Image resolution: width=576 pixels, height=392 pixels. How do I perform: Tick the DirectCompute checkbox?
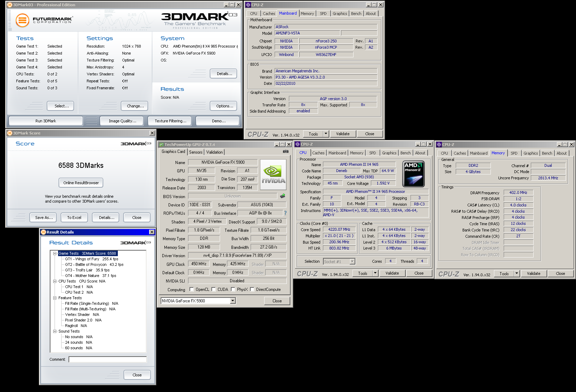pyautogui.click(x=252, y=289)
